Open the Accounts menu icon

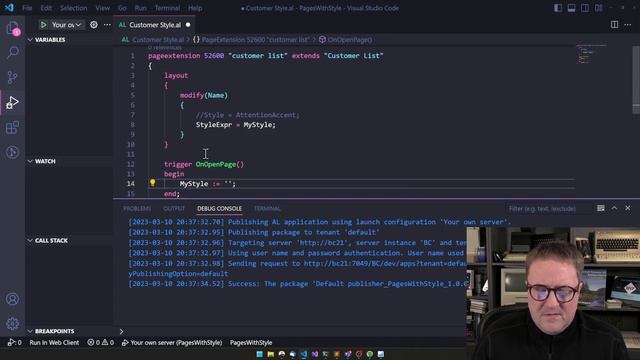(13, 299)
